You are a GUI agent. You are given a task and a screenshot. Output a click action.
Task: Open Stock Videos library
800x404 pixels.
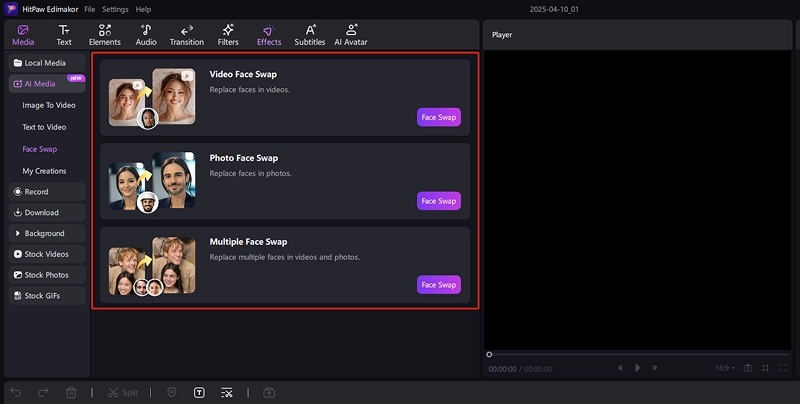point(47,254)
